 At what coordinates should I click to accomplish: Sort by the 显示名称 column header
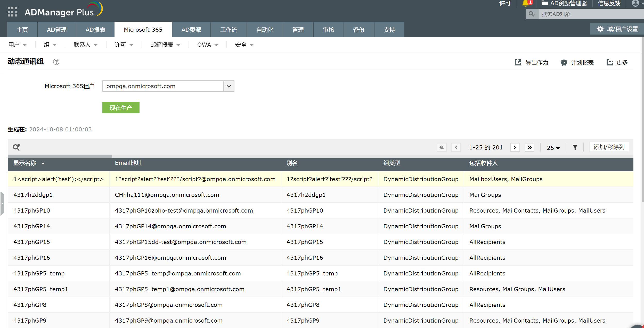(25, 163)
